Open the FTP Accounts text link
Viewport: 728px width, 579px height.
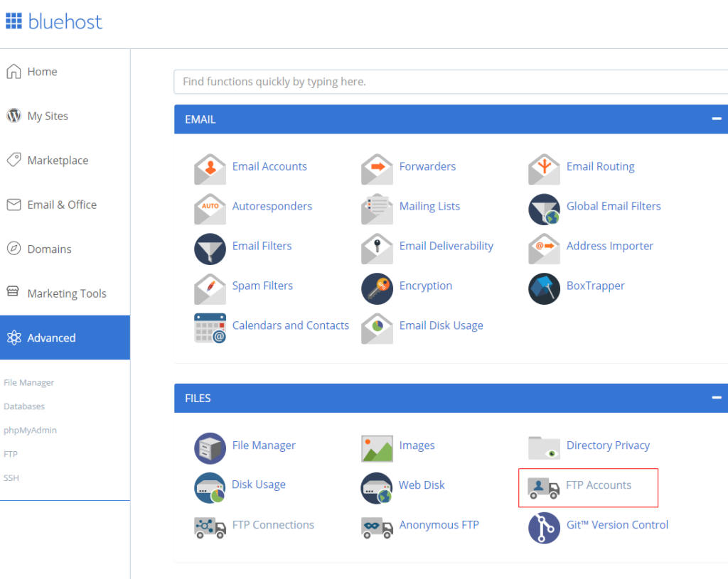point(599,485)
